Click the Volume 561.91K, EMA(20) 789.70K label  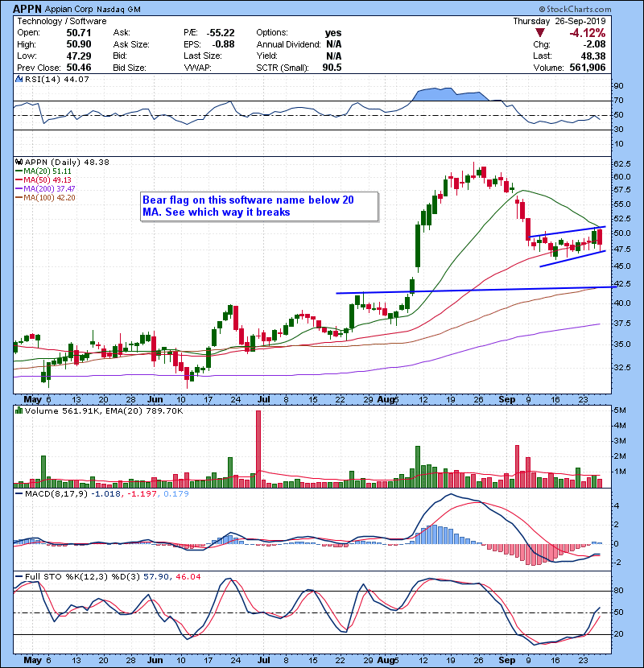pyautogui.click(x=104, y=411)
